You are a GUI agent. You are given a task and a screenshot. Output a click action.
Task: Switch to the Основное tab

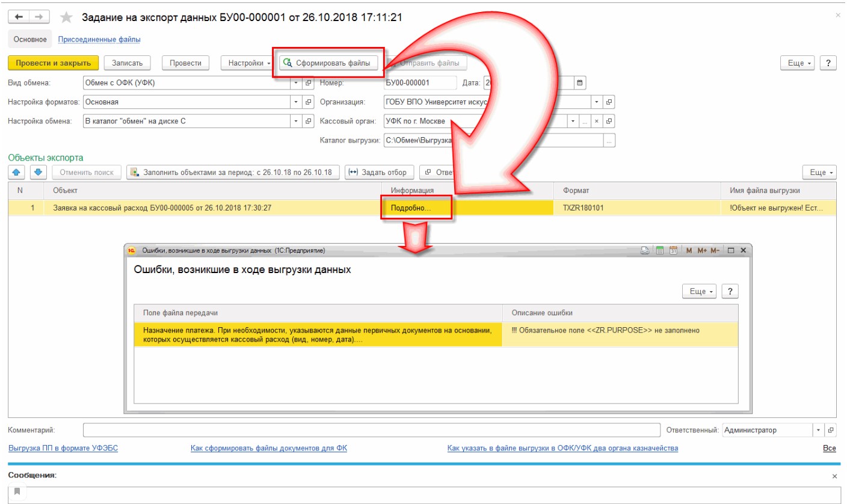[x=31, y=40]
